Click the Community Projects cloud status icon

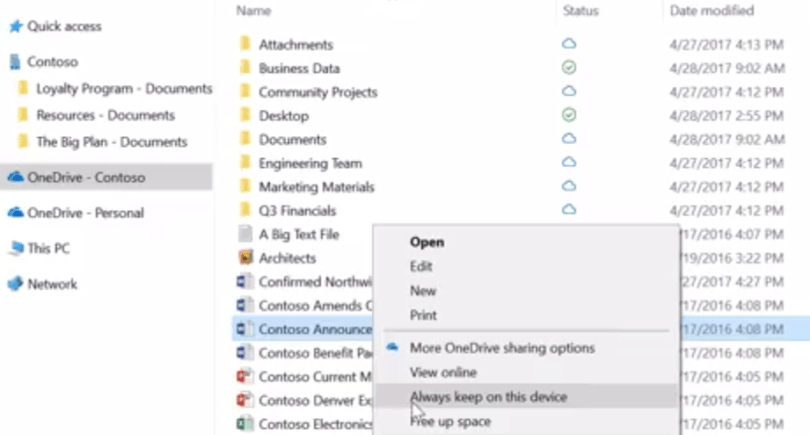pos(569,91)
